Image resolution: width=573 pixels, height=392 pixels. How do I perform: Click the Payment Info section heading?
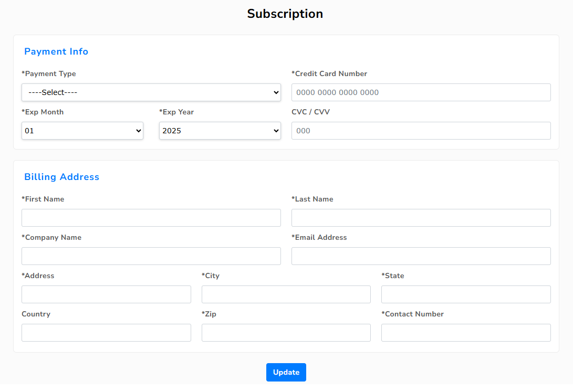pos(56,51)
